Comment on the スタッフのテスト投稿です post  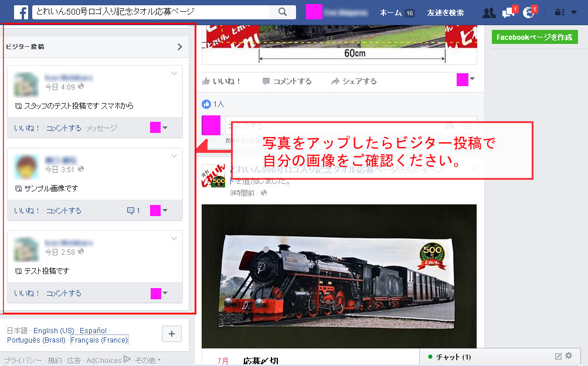63,128
